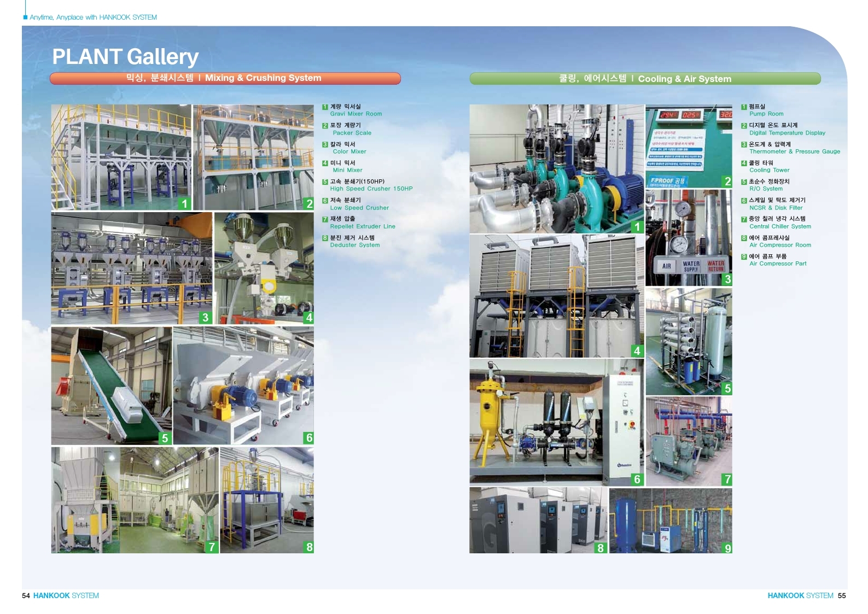868x614 pixels.
Task: View the NCSR & Disk Filter photo
Action: pos(557,422)
